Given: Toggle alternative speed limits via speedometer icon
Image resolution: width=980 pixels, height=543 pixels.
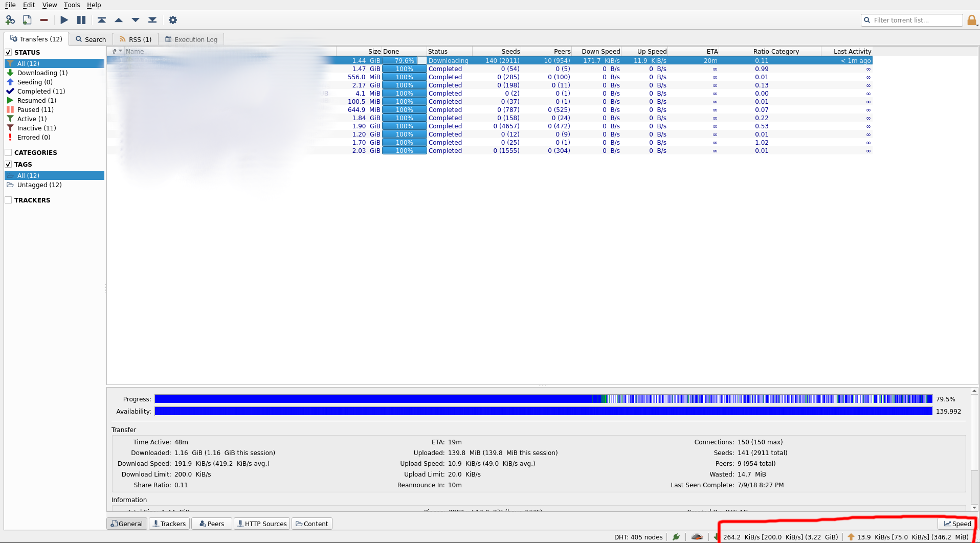Looking at the screenshot, I should [x=697, y=537].
